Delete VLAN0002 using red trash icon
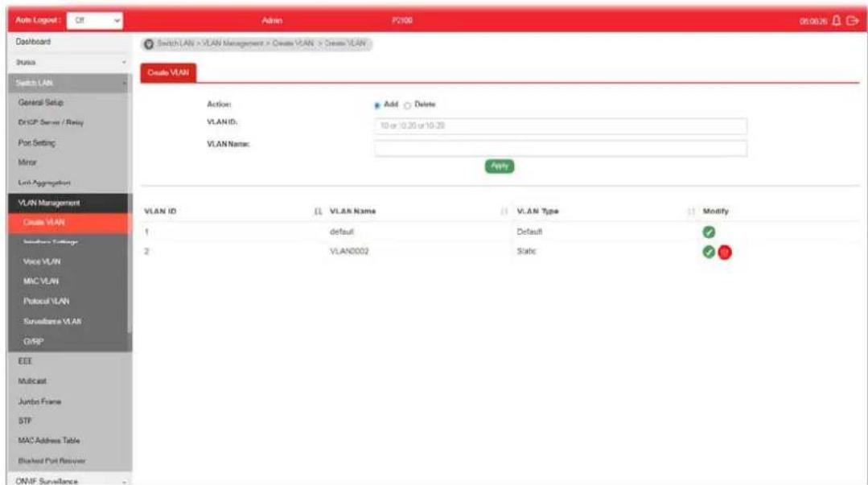This screenshot has height=485, width=868. 725,253
